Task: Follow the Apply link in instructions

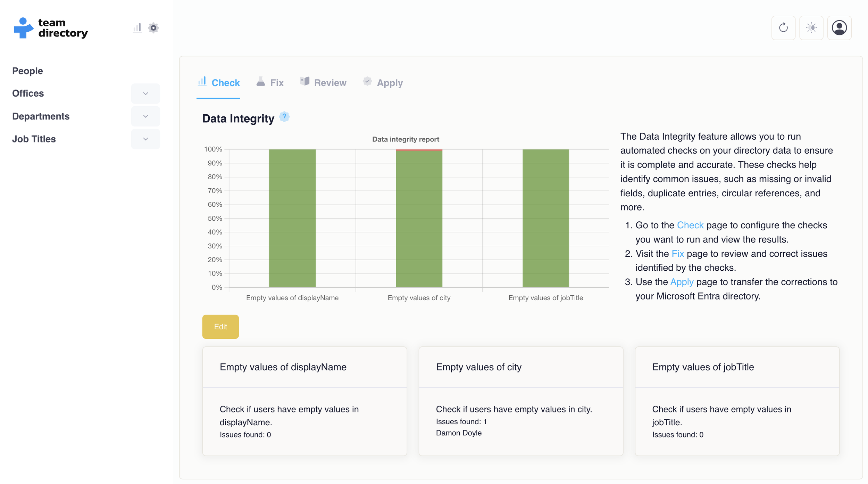Action: coord(681,282)
